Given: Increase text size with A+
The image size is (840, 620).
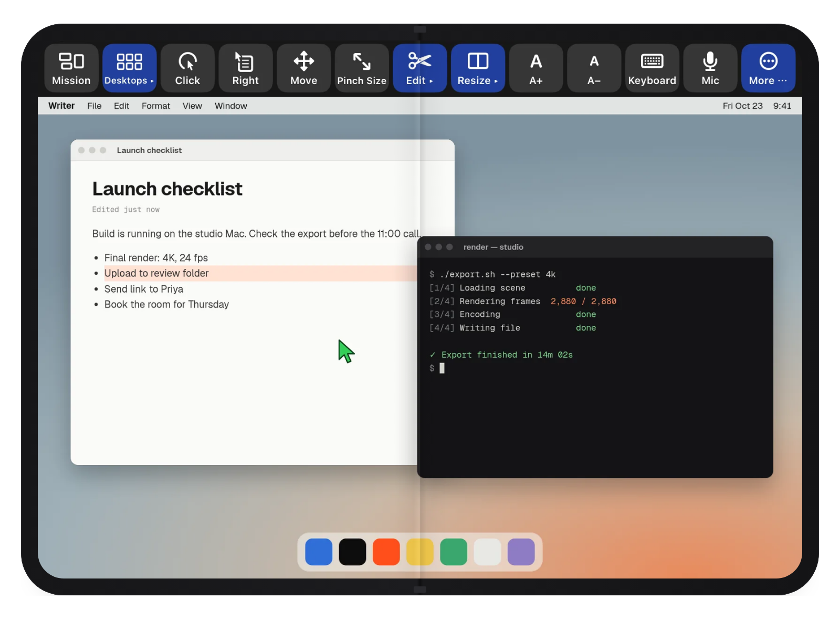Looking at the screenshot, I should click(x=536, y=68).
